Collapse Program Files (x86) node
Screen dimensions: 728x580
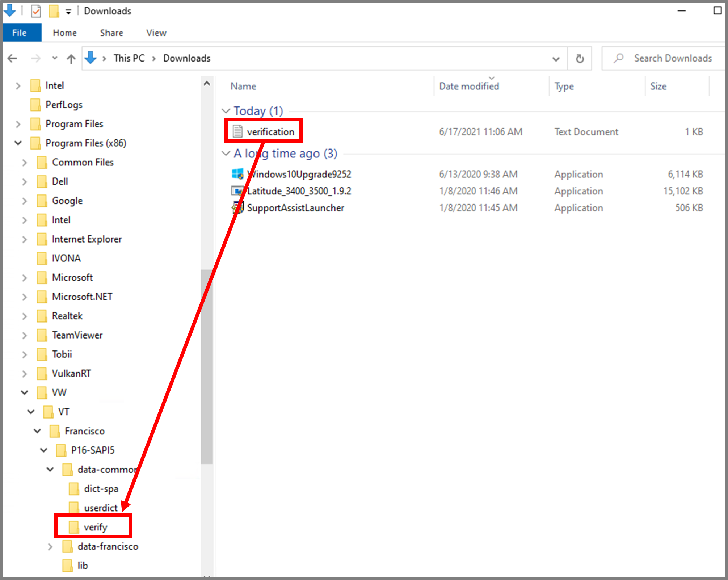(18, 143)
